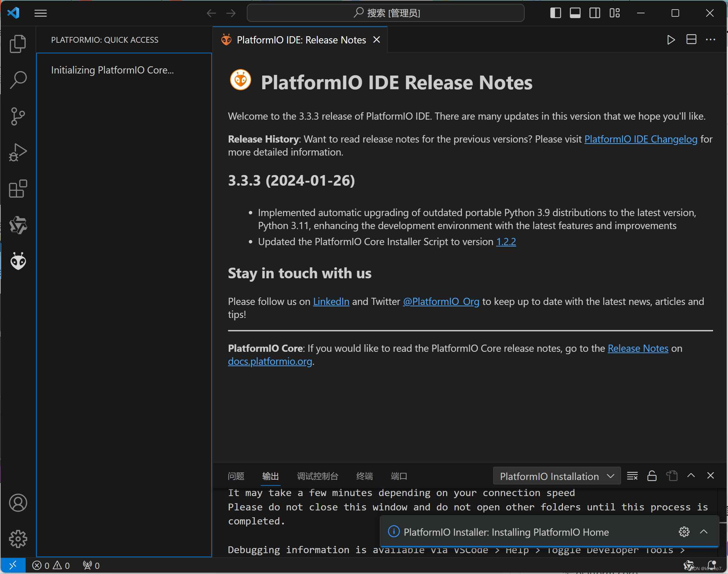Toggle bottom panel layout icon
The height and width of the screenshot is (574, 728).
coord(575,13)
